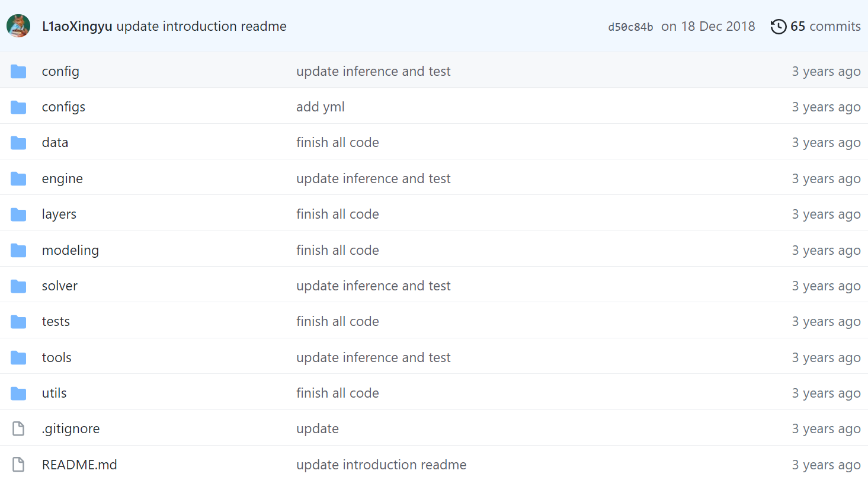This screenshot has height=480, width=868.
Task: Click '3 years ago' in utils row
Action: pyautogui.click(x=827, y=393)
